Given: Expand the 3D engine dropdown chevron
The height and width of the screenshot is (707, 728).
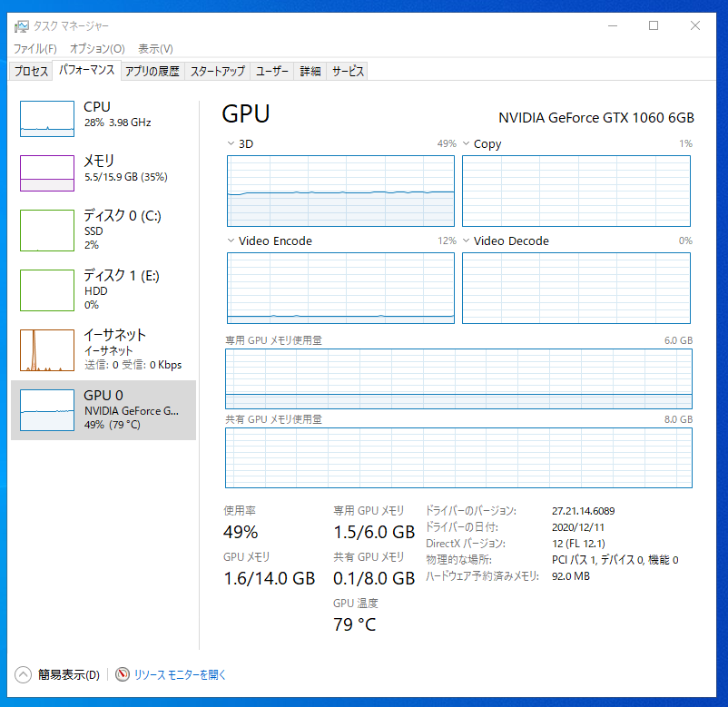Looking at the screenshot, I should pyautogui.click(x=231, y=143).
